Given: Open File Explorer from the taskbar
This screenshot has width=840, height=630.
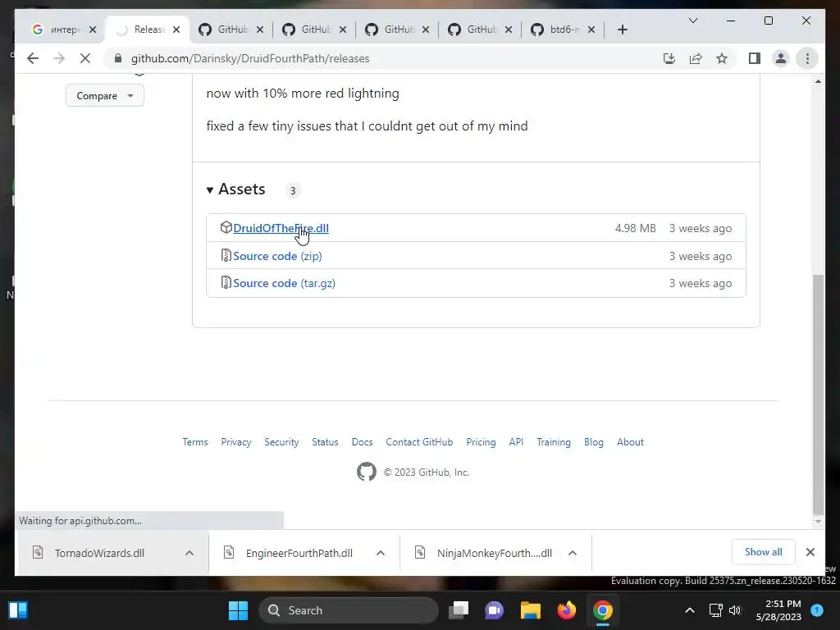Looking at the screenshot, I should [x=531, y=610].
